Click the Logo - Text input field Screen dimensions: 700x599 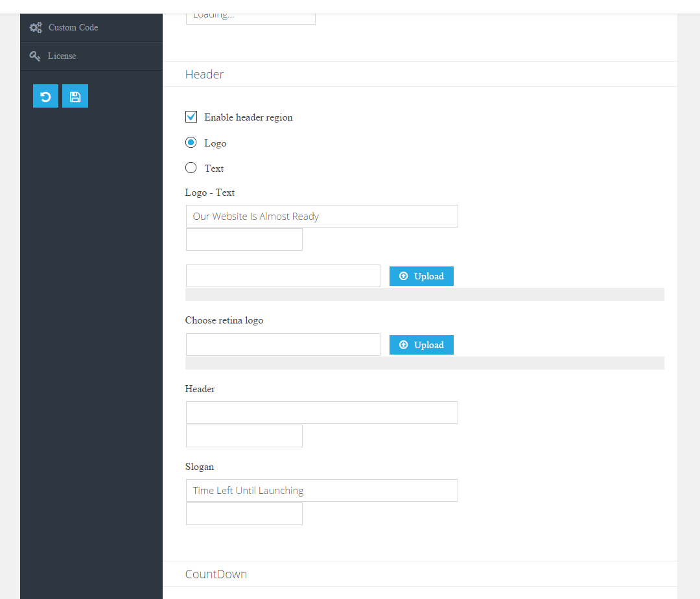click(x=321, y=217)
